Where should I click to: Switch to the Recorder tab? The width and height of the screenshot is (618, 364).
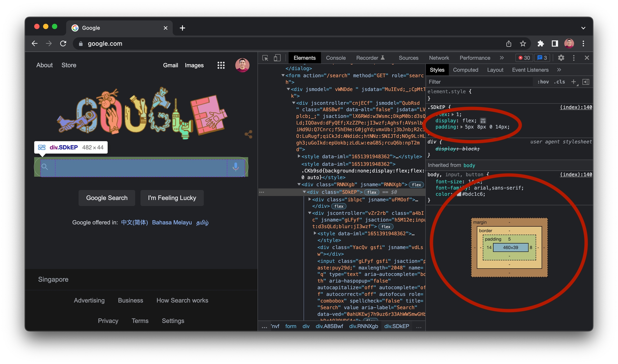tap(370, 58)
